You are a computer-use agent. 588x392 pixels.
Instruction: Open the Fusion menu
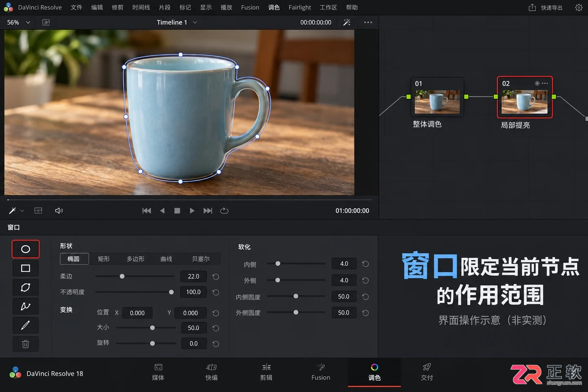coord(250,7)
